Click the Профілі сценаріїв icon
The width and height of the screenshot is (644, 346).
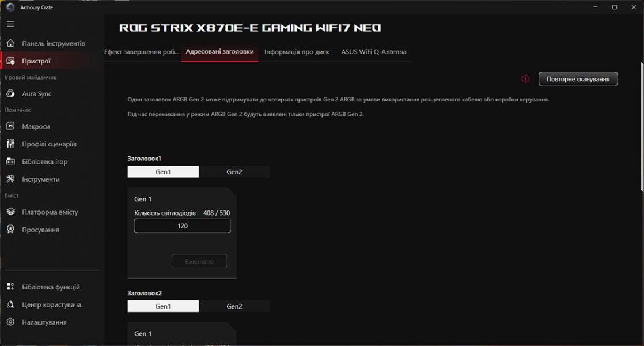coord(11,144)
